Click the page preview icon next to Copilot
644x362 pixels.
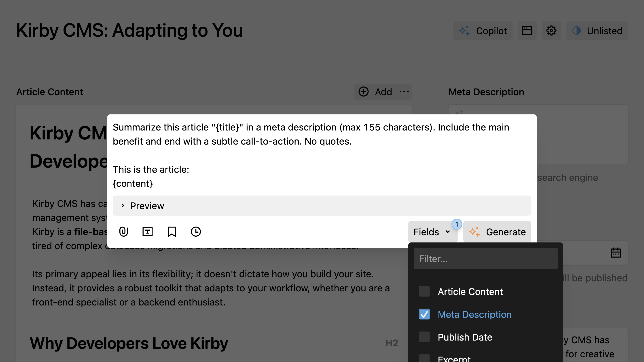pos(527,30)
